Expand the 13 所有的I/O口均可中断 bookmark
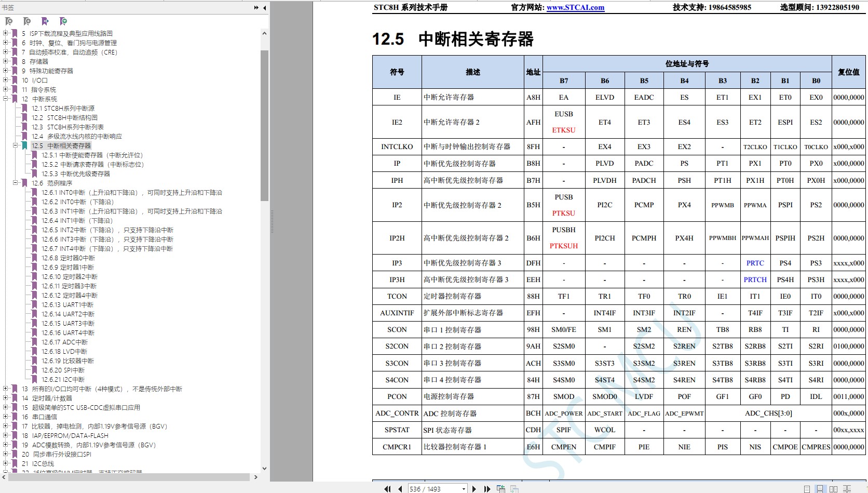 pos(6,389)
